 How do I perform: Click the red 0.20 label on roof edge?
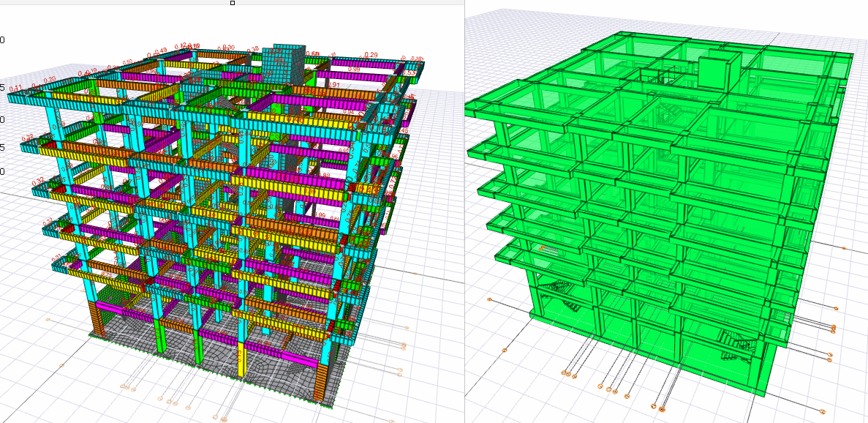click(x=50, y=80)
